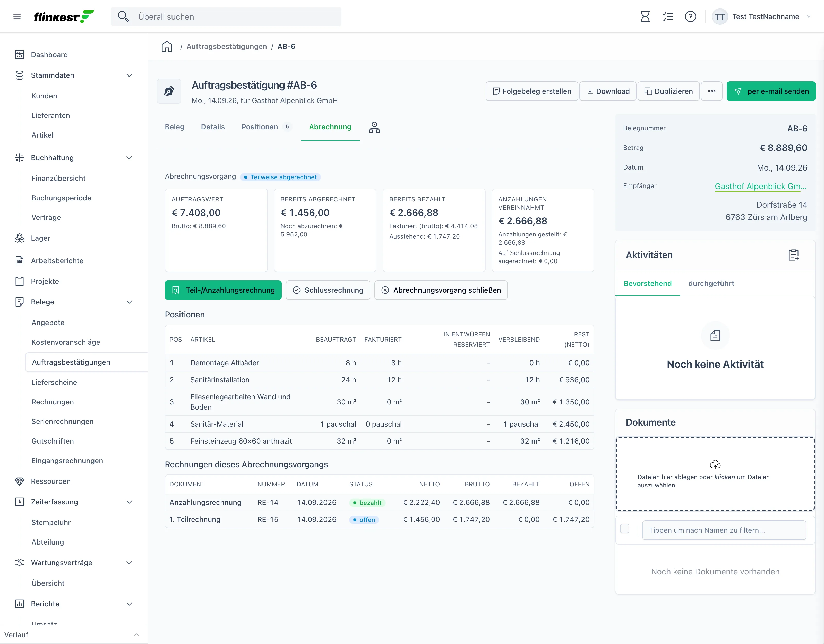The width and height of the screenshot is (824, 644).
Task: Open the hourglass timer icon
Action: click(645, 16)
